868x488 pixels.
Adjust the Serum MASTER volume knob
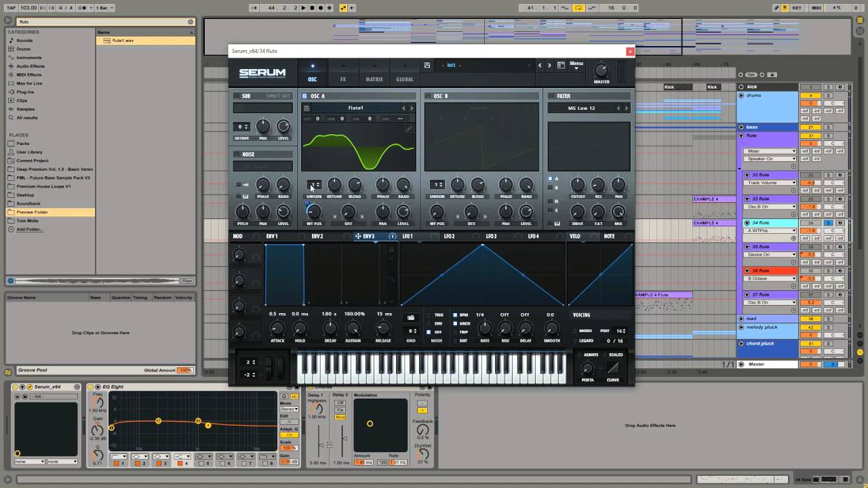pos(601,70)
